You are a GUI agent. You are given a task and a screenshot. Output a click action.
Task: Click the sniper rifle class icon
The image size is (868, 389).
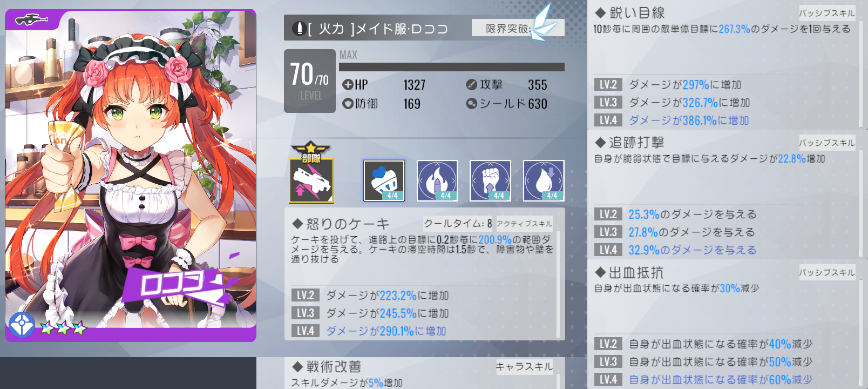tap(32, 20)
